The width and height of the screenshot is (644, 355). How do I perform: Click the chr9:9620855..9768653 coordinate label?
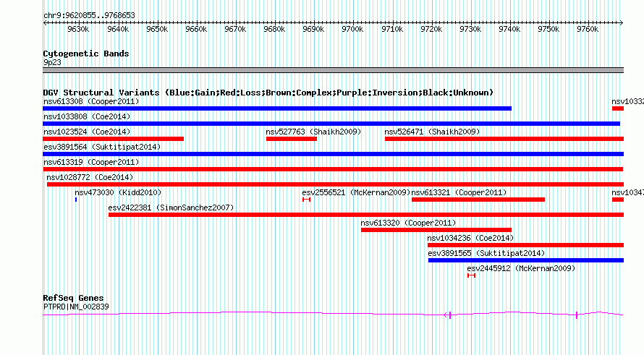coord(89,16)
